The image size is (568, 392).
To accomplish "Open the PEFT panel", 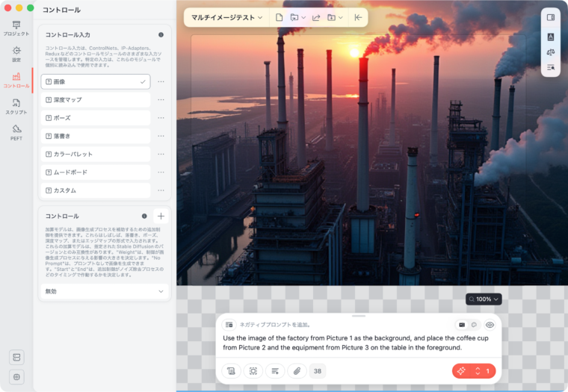I will pos(16,132).
